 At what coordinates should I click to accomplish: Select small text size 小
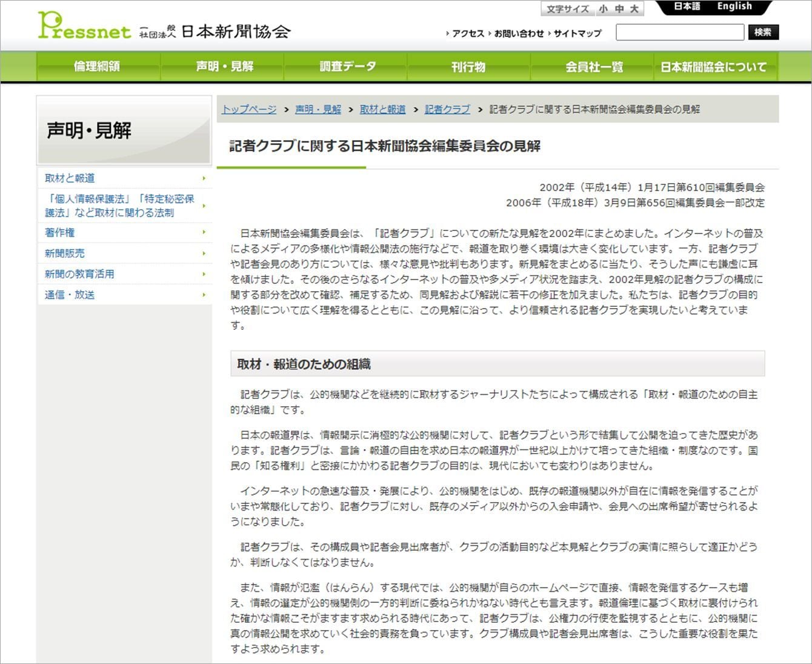604,9
